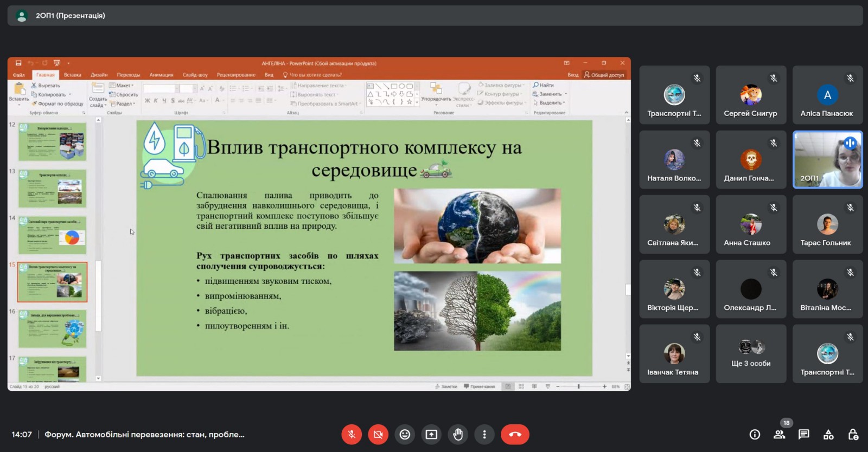Image resolution: width=868 pixels, height=452 pixels.
Task: Raise hand in the meeting
Action: click(x=458, y=434)
